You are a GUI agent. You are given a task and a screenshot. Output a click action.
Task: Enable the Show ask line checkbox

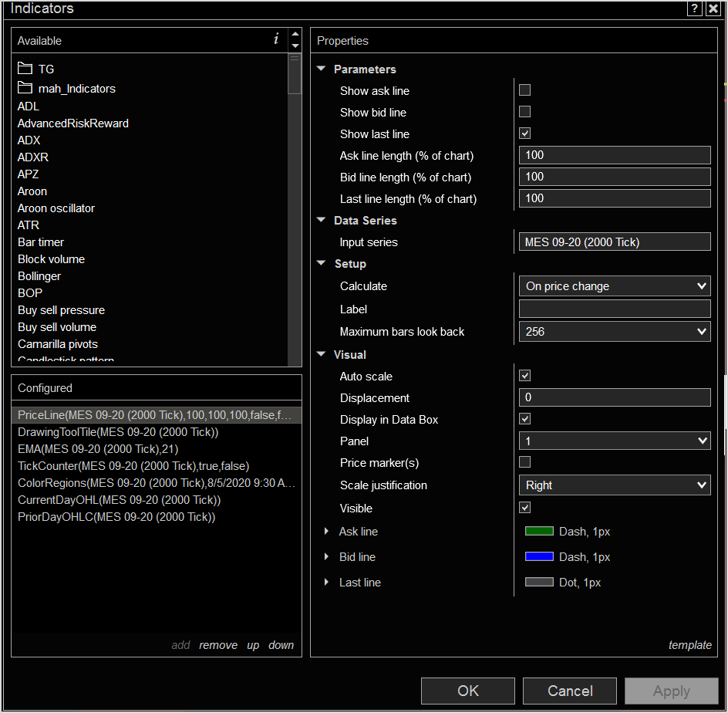[x=524, y=90]
